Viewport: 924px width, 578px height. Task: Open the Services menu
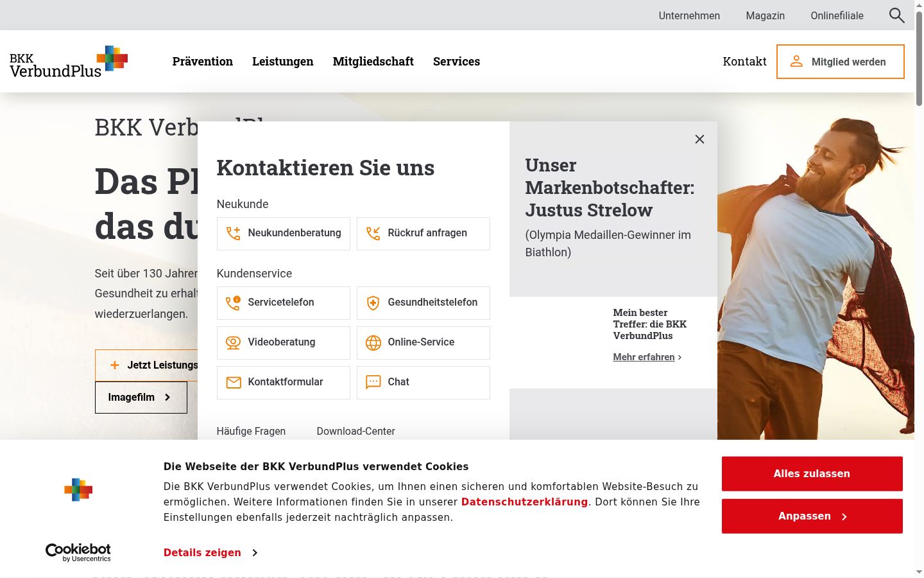click(457, 62)
